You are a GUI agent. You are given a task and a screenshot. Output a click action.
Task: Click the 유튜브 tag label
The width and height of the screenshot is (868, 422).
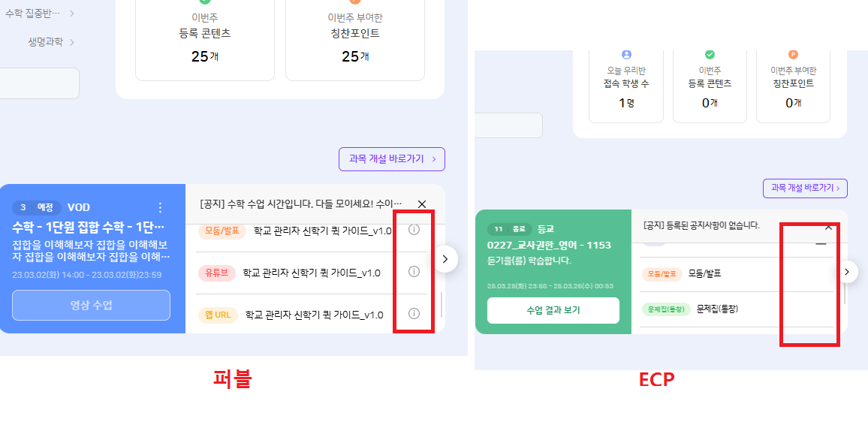[x=216, y=273]
